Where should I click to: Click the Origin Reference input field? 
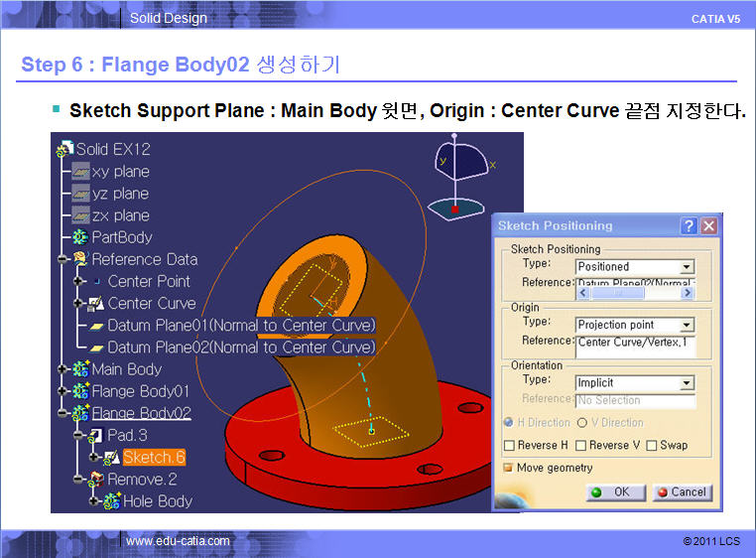635,342
